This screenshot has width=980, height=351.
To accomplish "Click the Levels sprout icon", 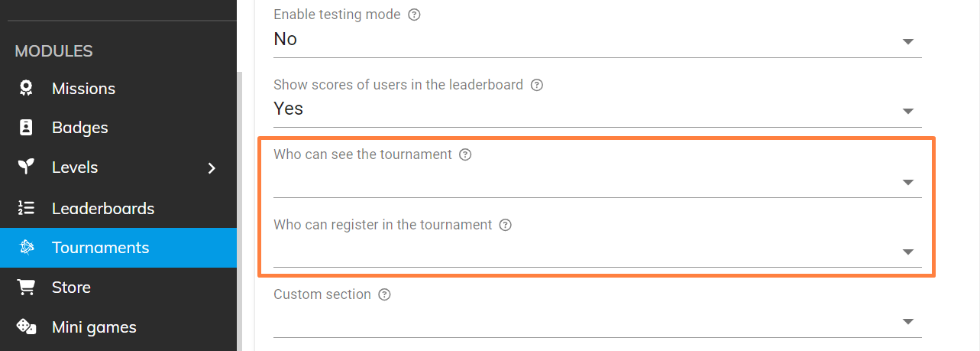I will [x=26, y=167].
